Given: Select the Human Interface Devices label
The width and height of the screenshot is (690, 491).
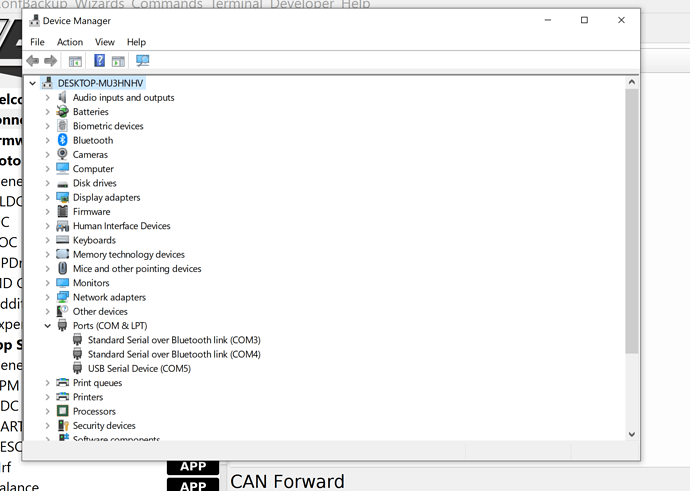Looking at the screenshot, I should pyautogui.click(x=121, y=226).
